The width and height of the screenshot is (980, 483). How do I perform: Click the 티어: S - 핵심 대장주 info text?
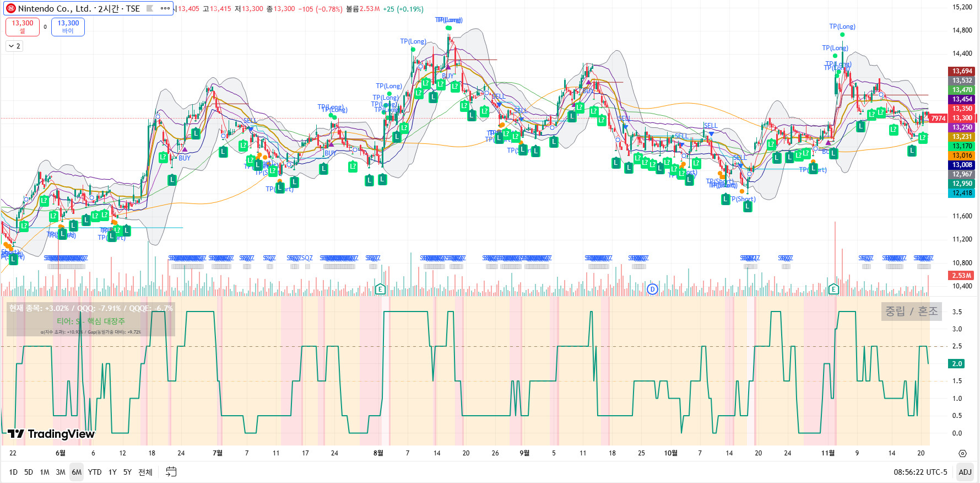point(91,321)
